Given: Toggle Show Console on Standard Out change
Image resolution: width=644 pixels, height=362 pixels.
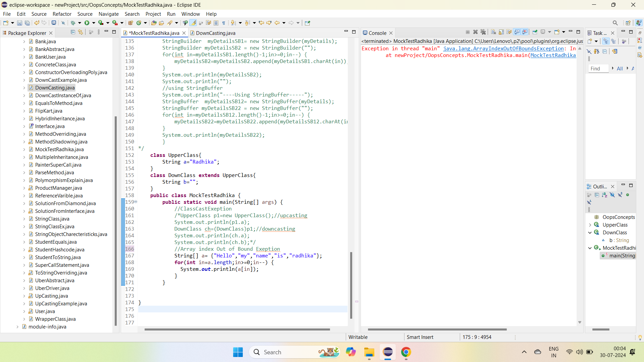Looking at the screenshot, I should pos(517,32).
